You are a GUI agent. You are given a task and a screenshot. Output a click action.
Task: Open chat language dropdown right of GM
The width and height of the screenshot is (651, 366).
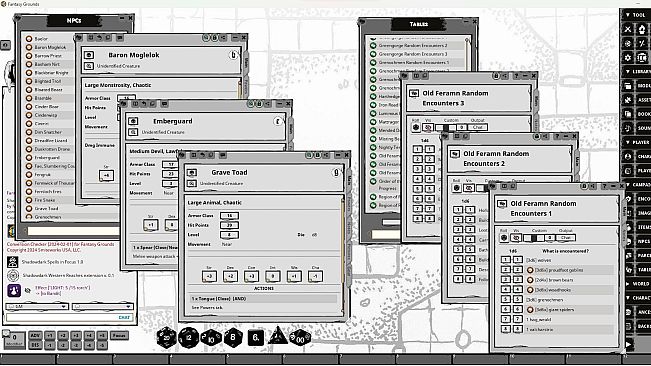pyautogui.click(x=103, y=307)
